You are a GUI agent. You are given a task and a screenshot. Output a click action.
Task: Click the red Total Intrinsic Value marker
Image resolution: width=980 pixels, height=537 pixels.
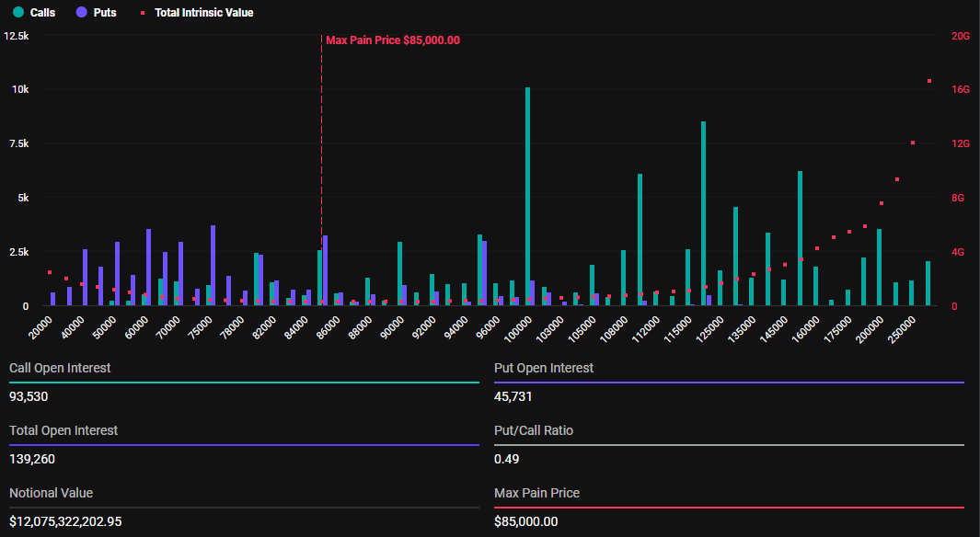pyautogui.click(x=143, y=13)
